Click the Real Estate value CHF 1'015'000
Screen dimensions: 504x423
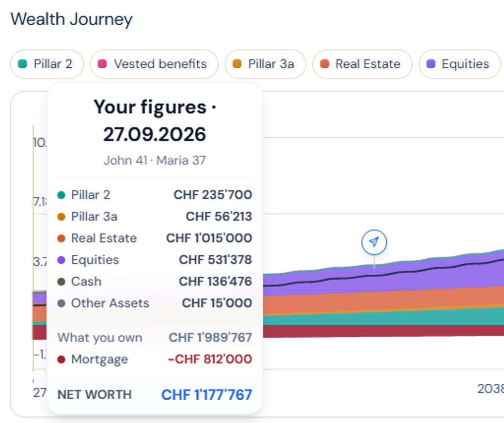pyautogui.click(x=209, y=238)
